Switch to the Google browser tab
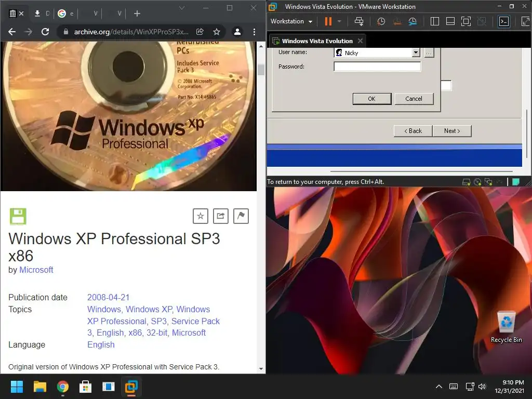This screenshot has width=532, height=399. (x=66, y=13)
